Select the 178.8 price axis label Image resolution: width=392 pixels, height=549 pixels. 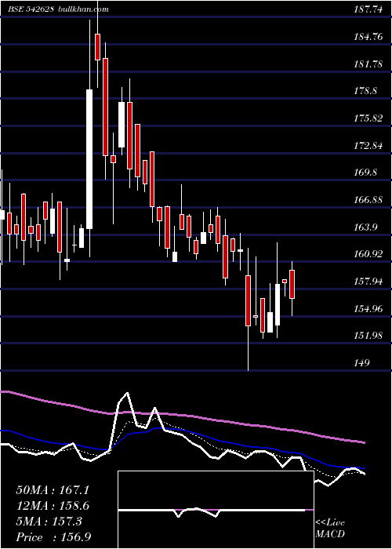coord(365,91)
